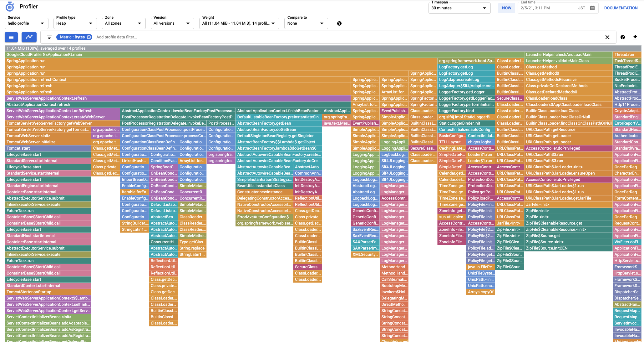Screen dimensions: 644x342
Task: Open the Compare to menu set to None
Action: coord(306,23)
